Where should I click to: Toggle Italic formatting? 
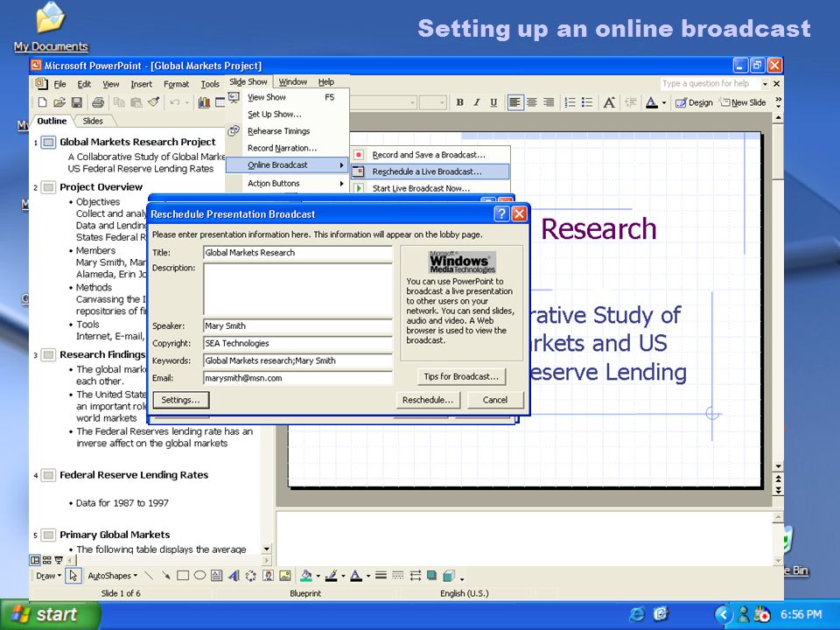[x=476, y=102]
